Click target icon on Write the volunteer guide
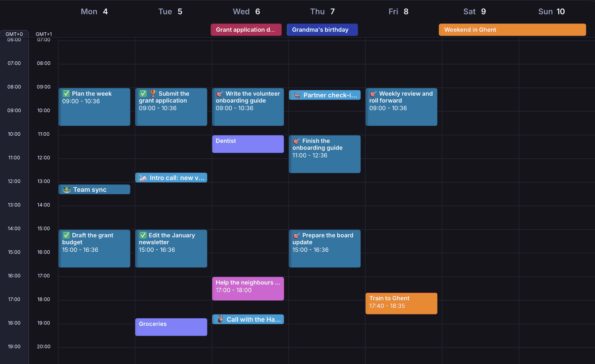 click(220, 94)
